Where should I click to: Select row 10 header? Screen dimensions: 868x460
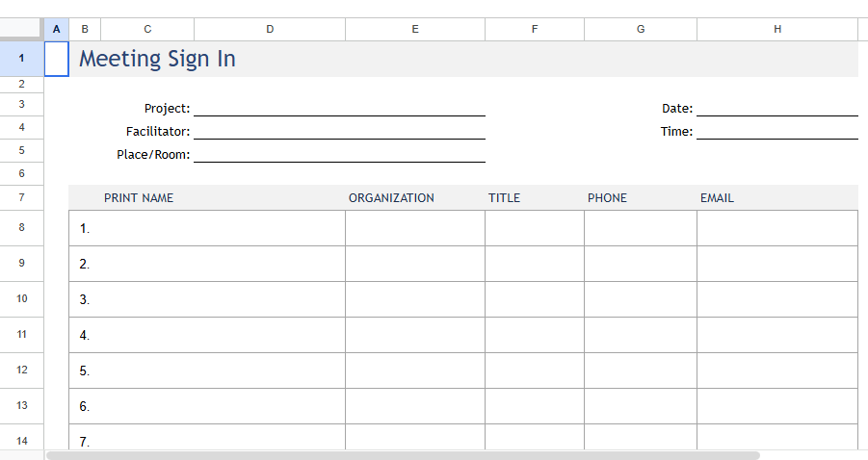(21, 298)
